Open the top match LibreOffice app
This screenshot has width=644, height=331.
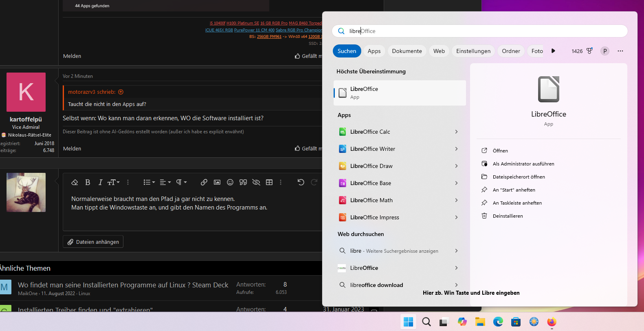(400, 93)
